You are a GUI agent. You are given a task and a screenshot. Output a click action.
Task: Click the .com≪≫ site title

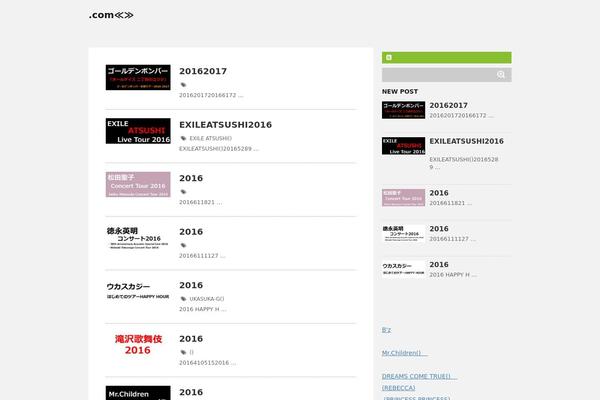coord(111,15)
